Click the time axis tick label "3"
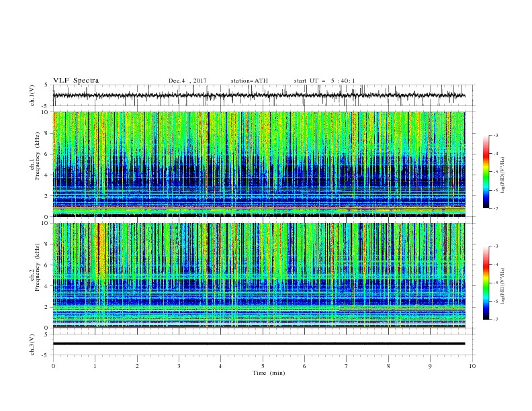 click(x=179, y=366)
